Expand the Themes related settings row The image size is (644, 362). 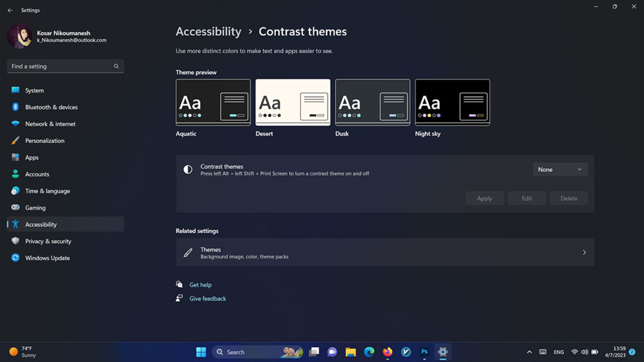[384, 252]
